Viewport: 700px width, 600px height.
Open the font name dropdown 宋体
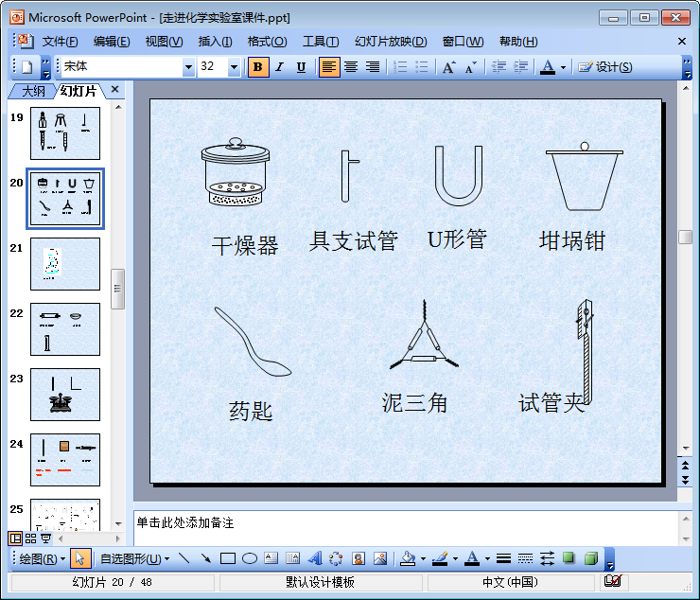[189, 67]
